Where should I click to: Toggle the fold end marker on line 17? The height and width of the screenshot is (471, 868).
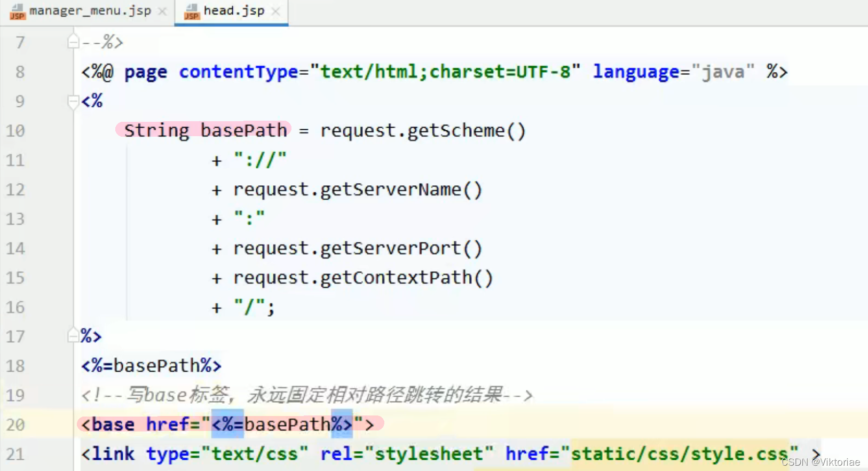(74, 335)
